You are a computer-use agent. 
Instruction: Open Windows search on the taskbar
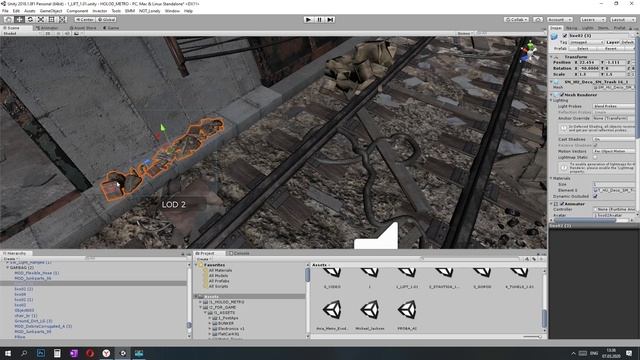pos(24,353)
